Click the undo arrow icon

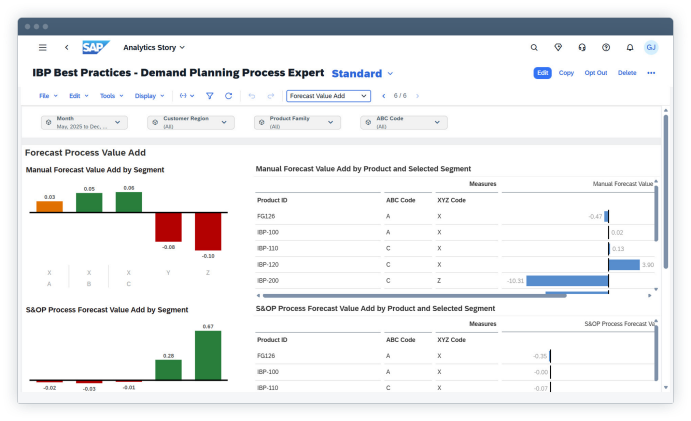[x=252, y=96]
